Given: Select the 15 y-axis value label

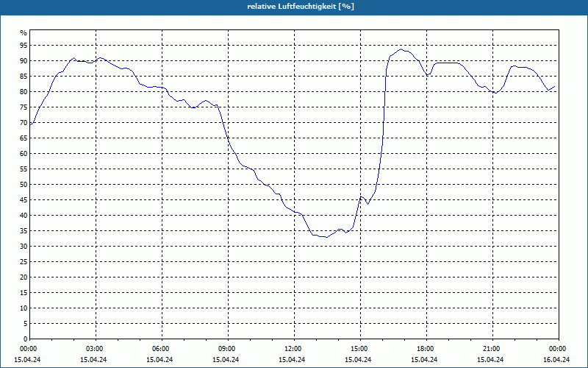Looking at the screenshot, I should tap(24, 292).
